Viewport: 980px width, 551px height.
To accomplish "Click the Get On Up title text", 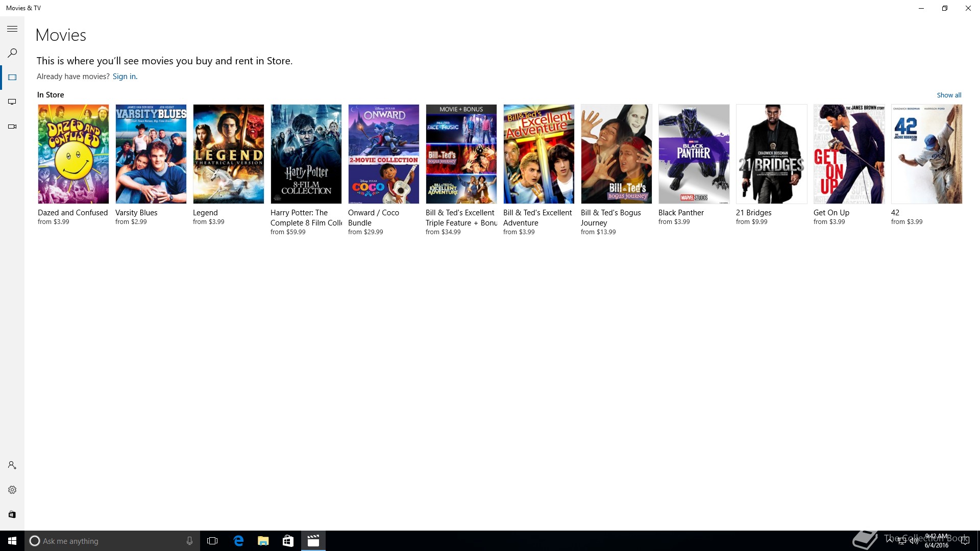I will point(831,213).
